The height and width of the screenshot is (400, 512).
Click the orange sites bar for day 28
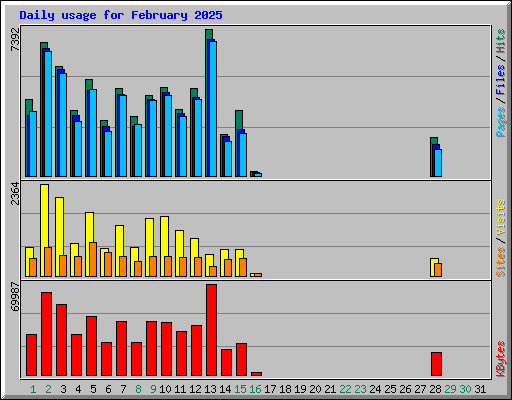point(438,270)
